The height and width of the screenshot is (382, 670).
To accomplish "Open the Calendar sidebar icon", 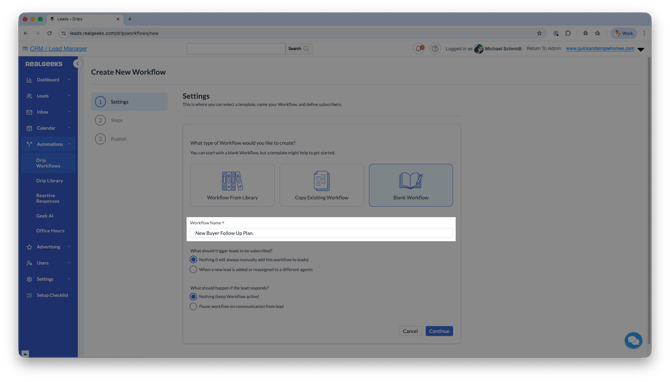I will click(29, 128).
